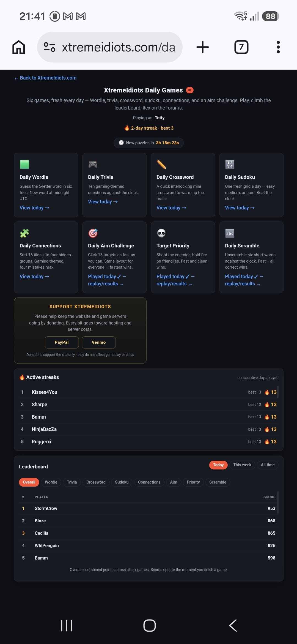Open the three-dot browser menu
This screenshot has height=644, width=297.
[278, 47]
